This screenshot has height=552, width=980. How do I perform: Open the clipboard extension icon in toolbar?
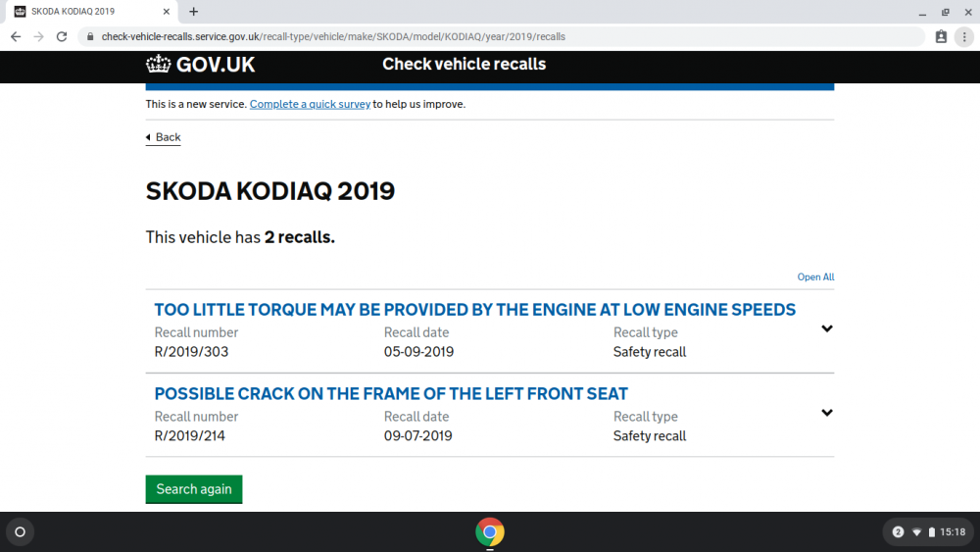point(941,37)
